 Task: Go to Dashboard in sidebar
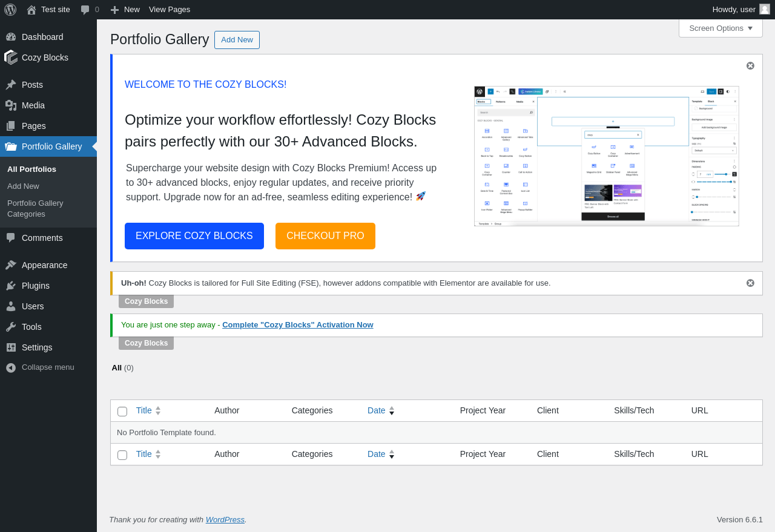pyautogui.click(x=48, y=37)
